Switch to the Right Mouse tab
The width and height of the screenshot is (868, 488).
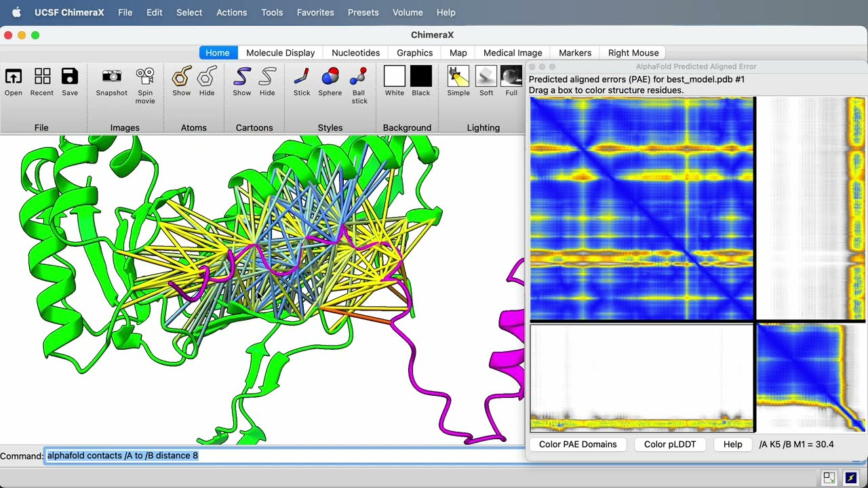tap(633, 53)
